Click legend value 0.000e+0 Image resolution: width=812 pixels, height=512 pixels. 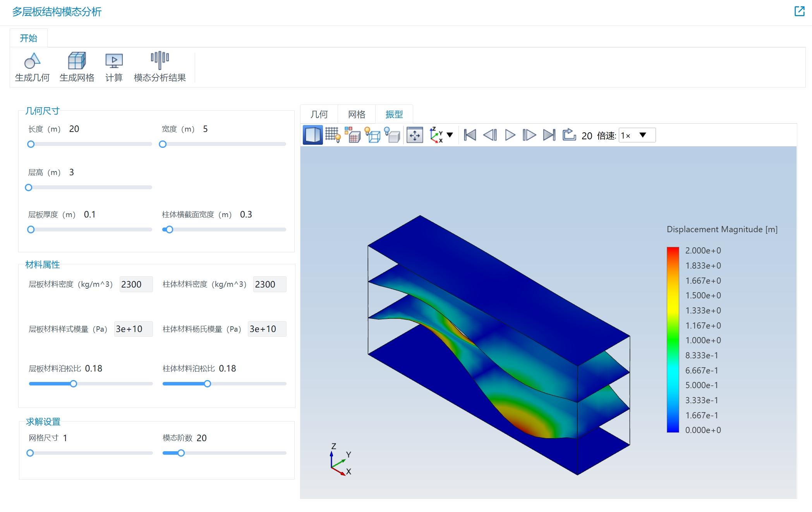coord(703,430)
